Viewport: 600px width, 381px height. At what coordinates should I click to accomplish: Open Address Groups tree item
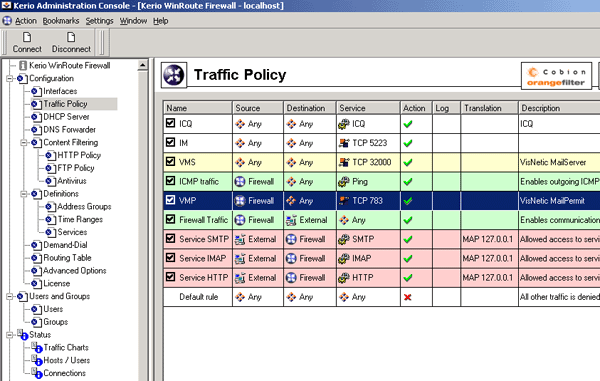tap(84, 207)
